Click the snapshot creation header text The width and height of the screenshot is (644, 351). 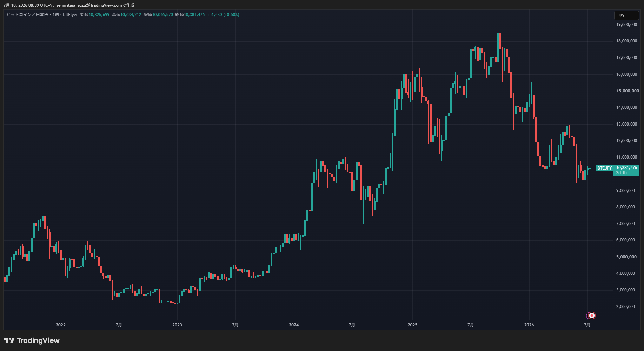(69, 5)
